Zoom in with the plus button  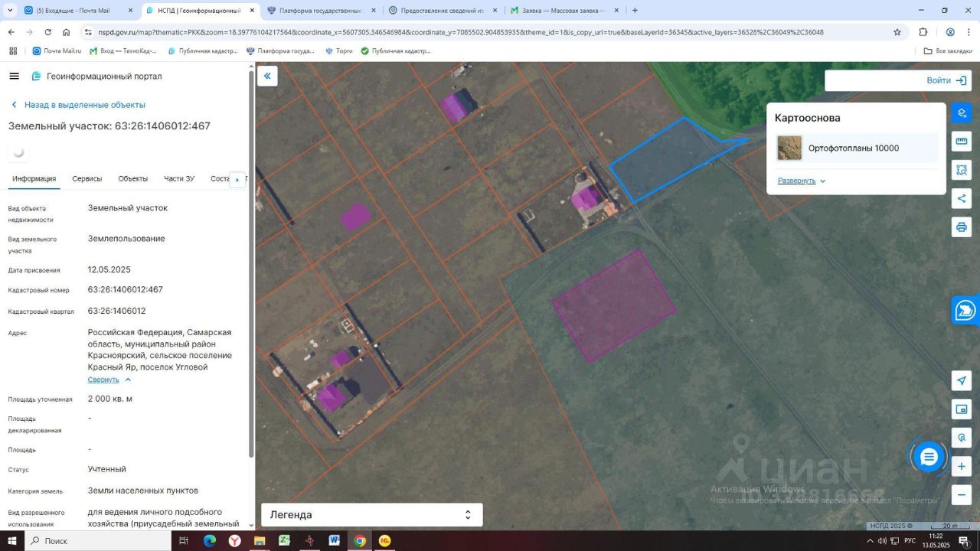pyautogui.click(x=962, y=466)
